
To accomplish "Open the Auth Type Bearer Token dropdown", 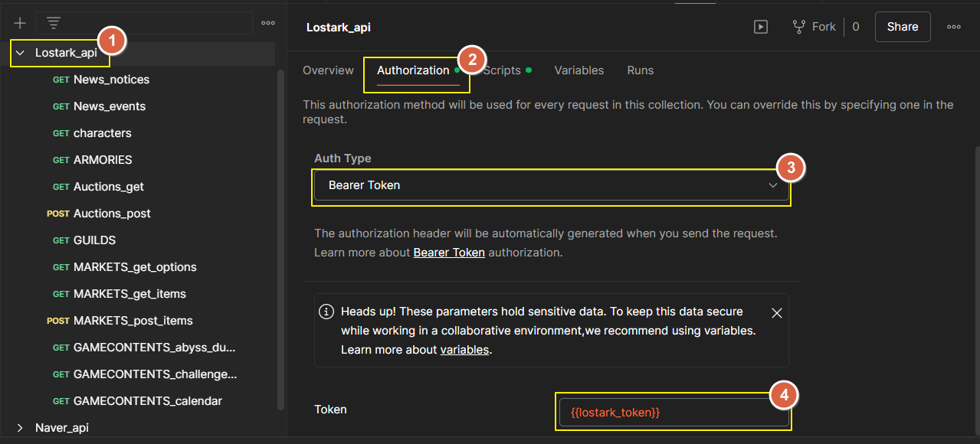I will (551, 185).
